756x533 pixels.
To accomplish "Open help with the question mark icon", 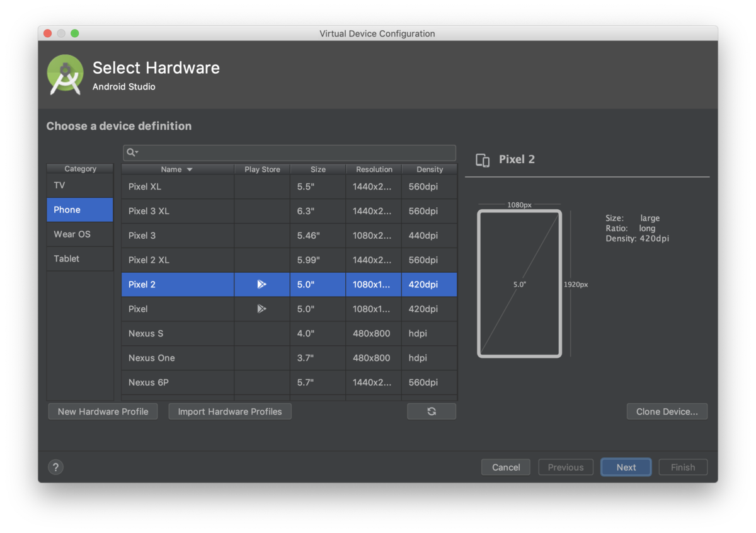I will tap(56, 467).
